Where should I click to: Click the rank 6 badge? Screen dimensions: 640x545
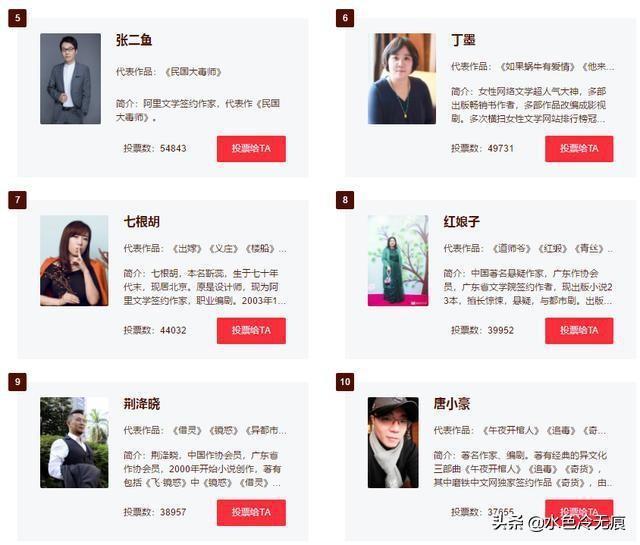[x=345, y=18]
